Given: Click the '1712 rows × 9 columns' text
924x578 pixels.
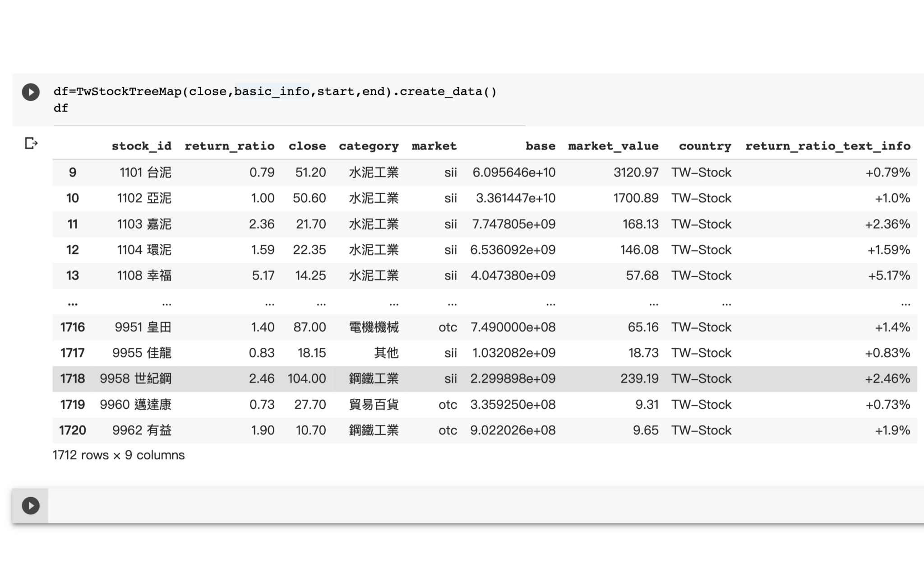Looking at the screenshot, I should click(x=118, y=455).
